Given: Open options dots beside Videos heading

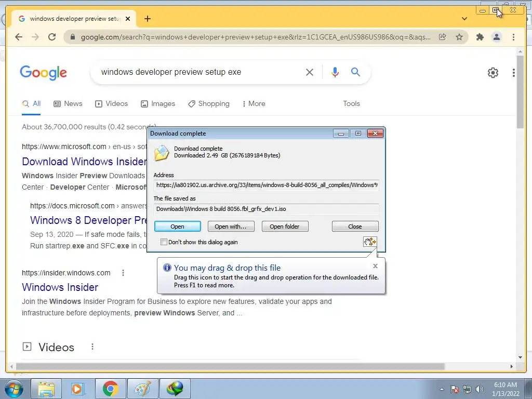Looking at the screenshot, I should click(92, 347).
